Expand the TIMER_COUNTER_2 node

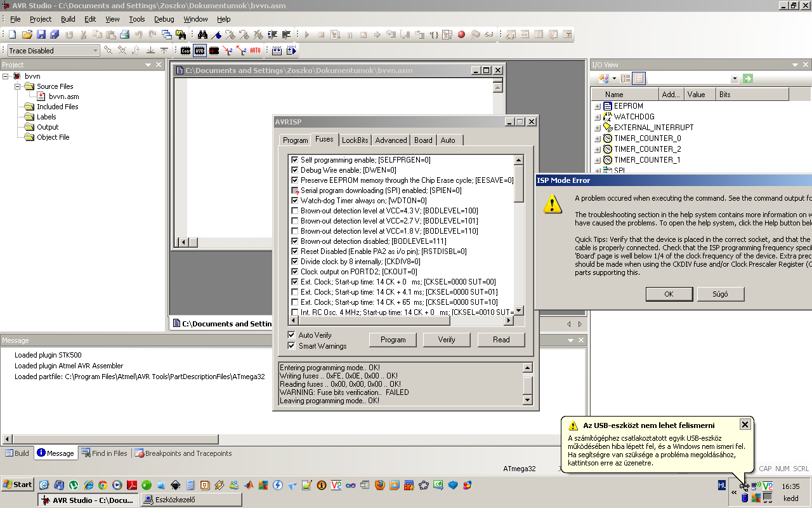click(598, 149)
